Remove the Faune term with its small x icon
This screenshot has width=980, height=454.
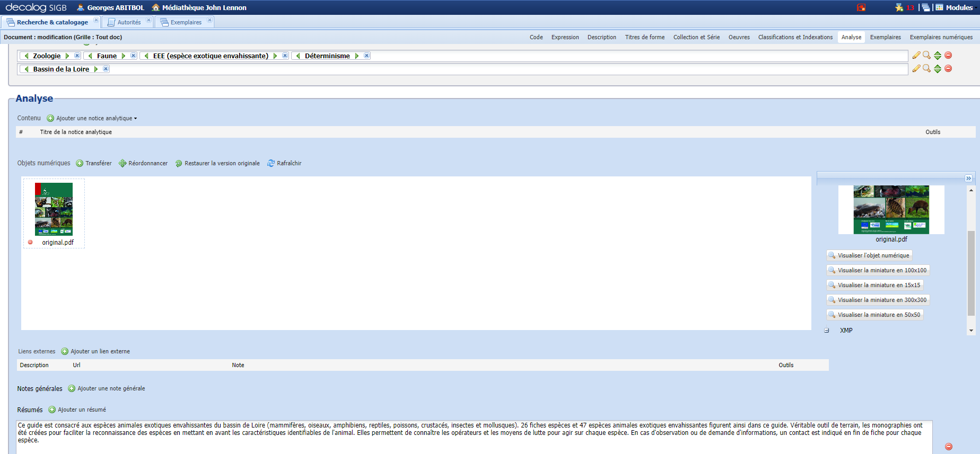(x=133, y=56)
